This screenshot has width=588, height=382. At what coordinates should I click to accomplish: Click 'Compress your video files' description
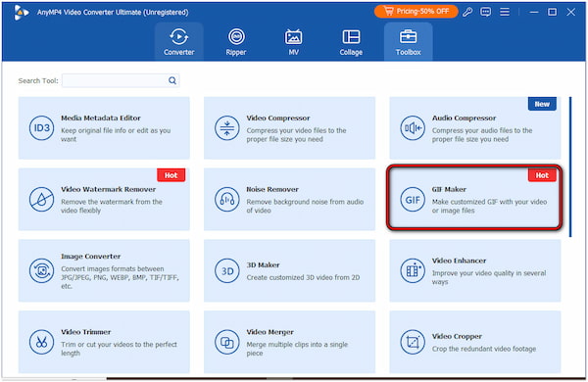pos(296,135)
